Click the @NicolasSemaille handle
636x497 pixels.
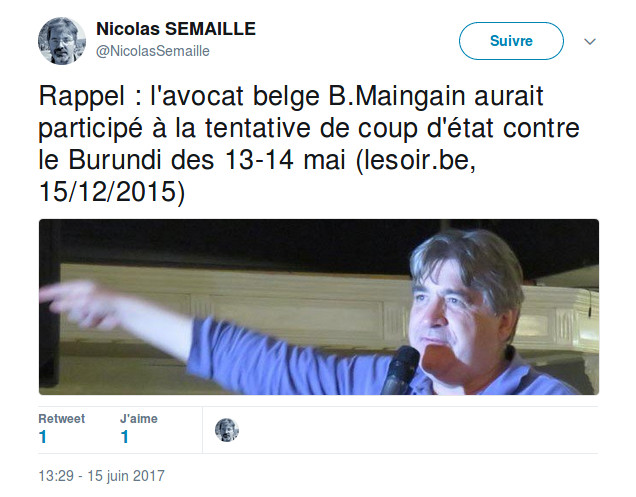coord(153,51)
